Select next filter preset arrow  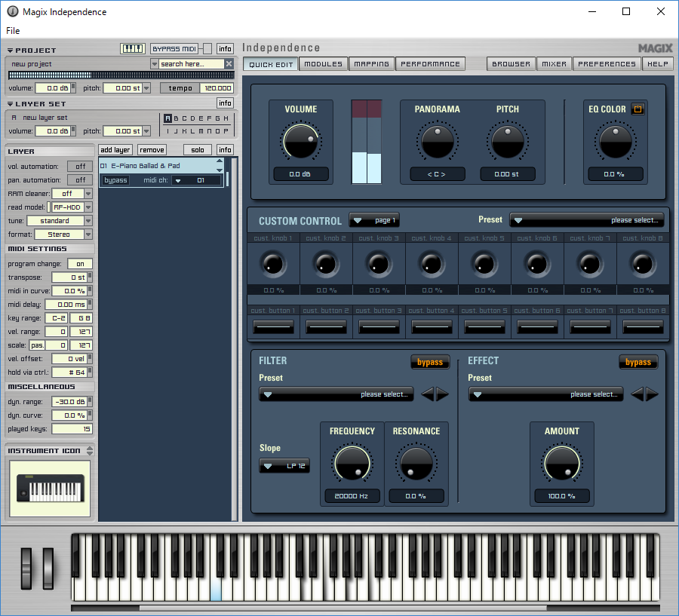[442, 394]
